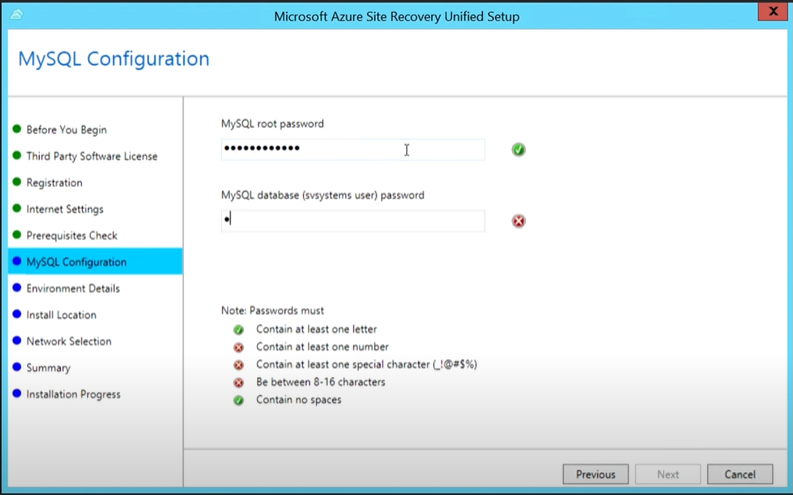Screen dimensions: 793x495
Task: Open the Environment Details step
Action: coord(73,288)
